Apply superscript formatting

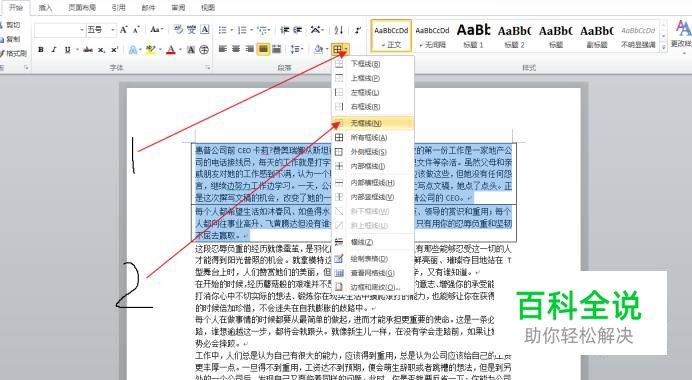point(114,49)
